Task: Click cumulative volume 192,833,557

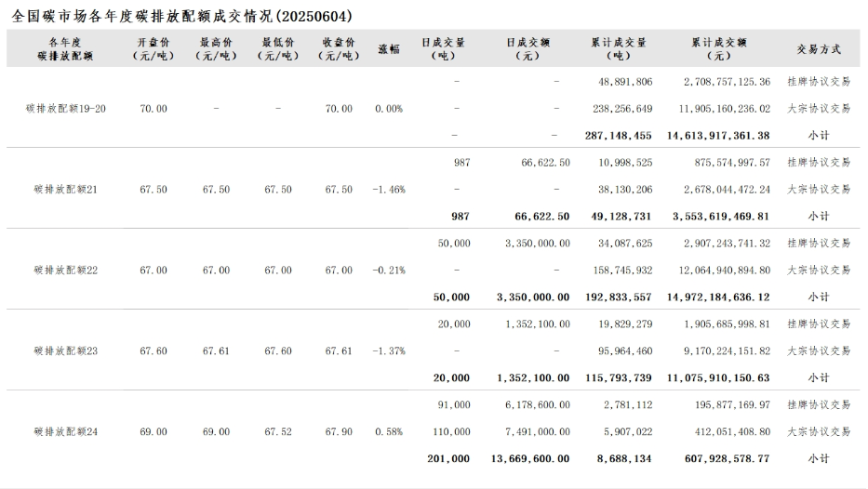Action: (619, 297)
